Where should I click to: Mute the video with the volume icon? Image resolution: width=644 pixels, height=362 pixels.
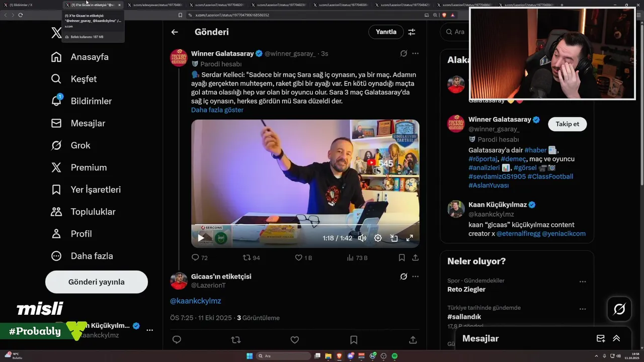click(362, 238)
